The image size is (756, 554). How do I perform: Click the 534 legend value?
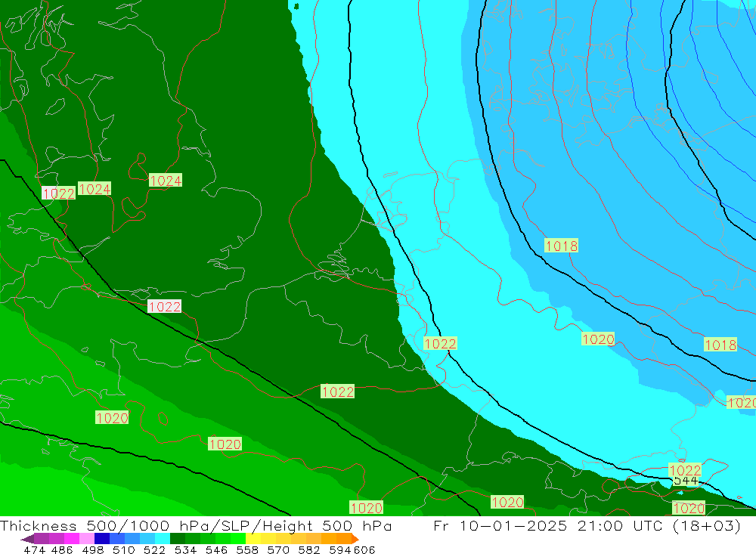point(185,549)
